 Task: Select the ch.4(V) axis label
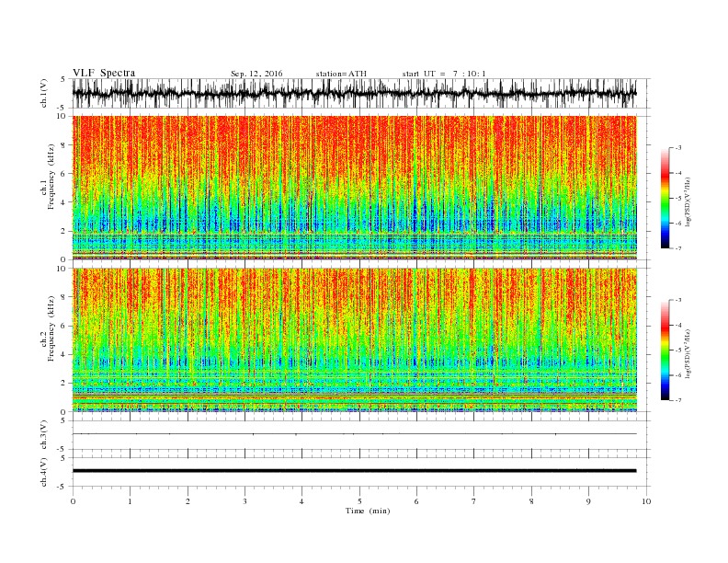point(44,472)
